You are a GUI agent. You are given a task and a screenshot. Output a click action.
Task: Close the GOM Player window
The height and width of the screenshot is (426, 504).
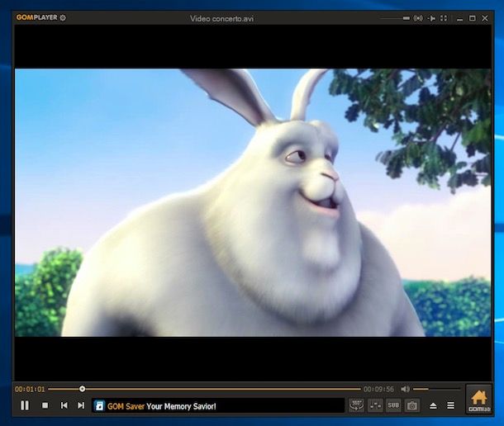(x=485, y=18)
